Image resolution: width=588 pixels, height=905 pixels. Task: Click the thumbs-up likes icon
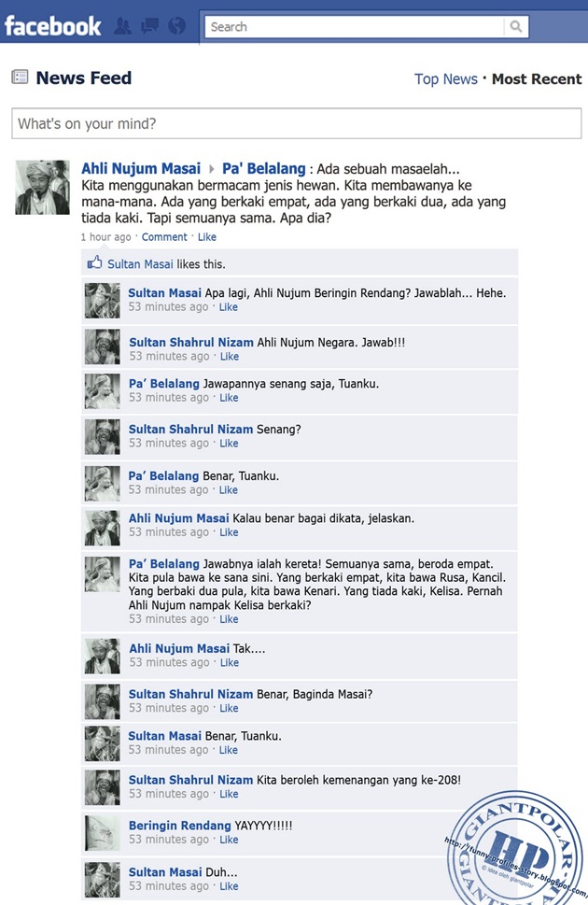[x=94, y=262]
